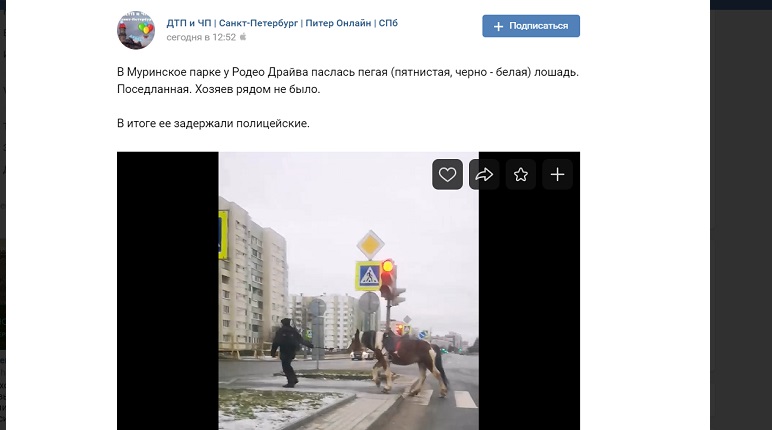Click the Apple device icon beside the timestamp
The height and width of the screenshot is (430, 772).
[x=243, y=37]
